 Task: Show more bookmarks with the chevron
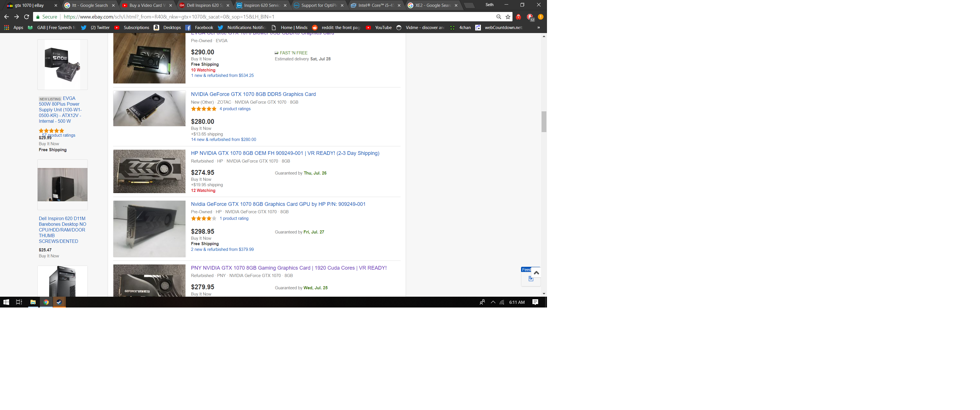coord(539,27)
